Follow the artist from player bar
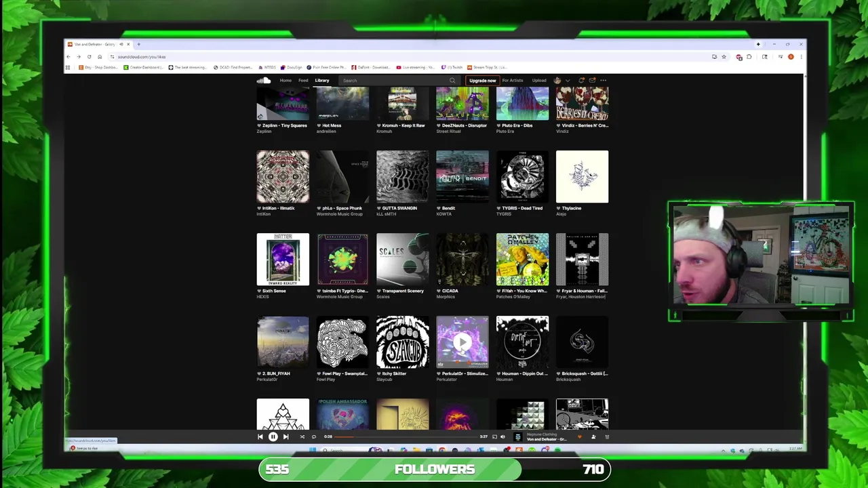The height and width of the screenshot is (488, 868). (593, 436)
